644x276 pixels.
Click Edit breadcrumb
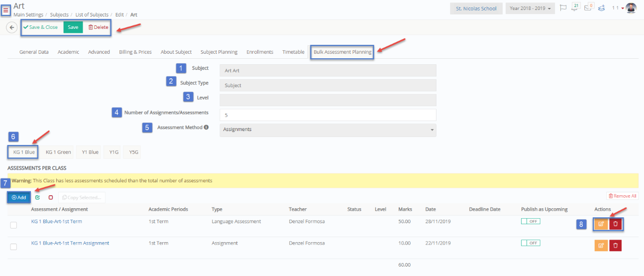point(119,15)
